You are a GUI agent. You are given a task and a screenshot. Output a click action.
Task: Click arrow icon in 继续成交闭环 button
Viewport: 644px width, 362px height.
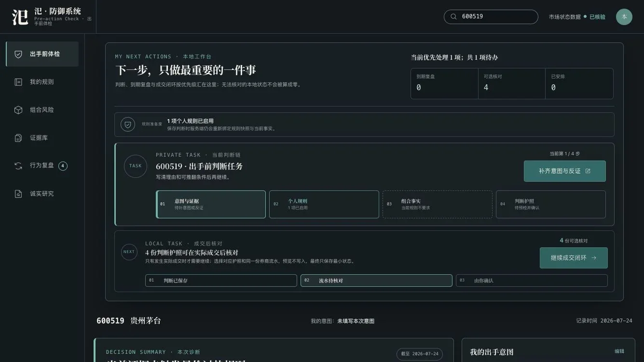point(594,258)
